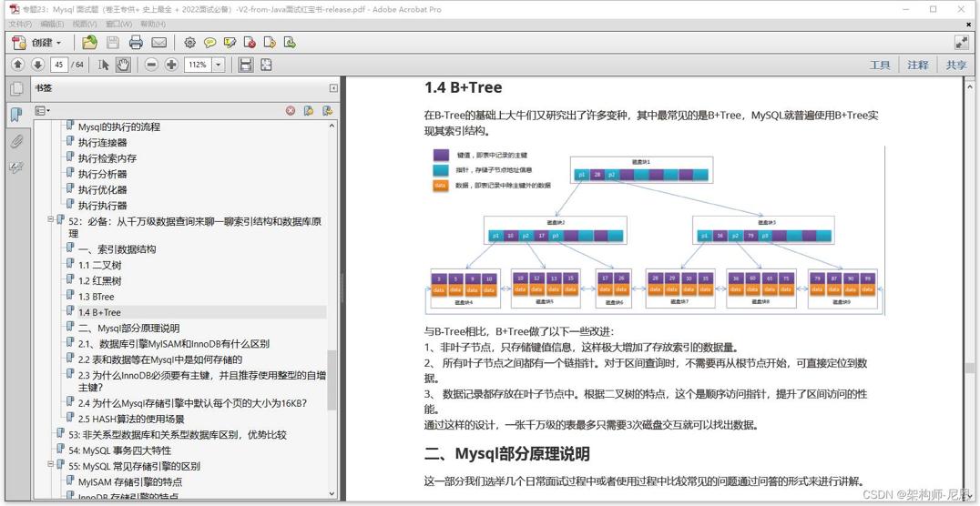Zoom out with the minus button

[x=151, y=65]
